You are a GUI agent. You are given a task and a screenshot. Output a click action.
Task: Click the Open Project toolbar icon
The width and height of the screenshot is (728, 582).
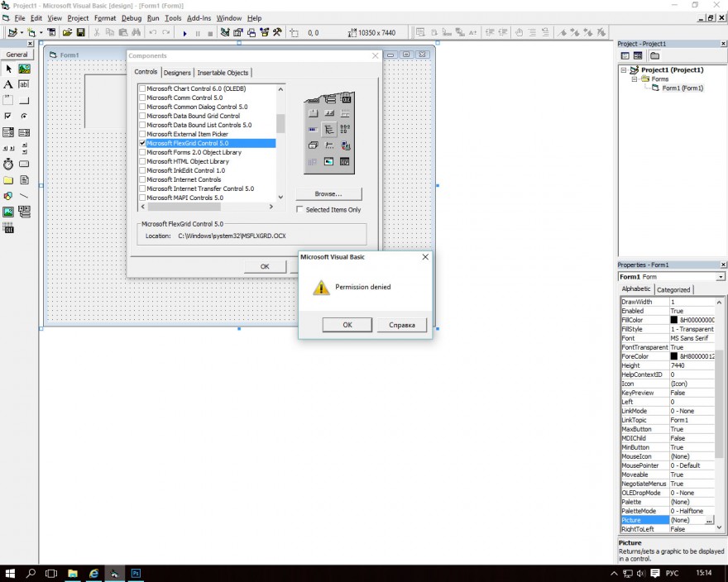[67, 32]
